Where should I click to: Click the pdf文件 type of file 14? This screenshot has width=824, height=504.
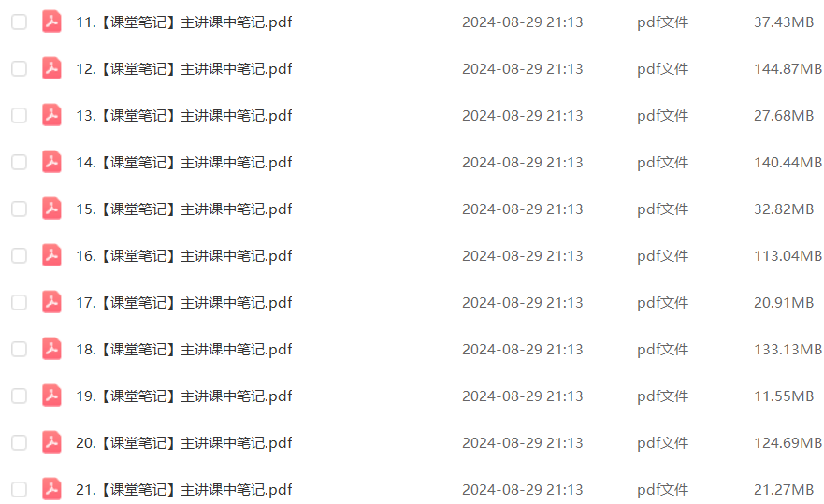663,163
